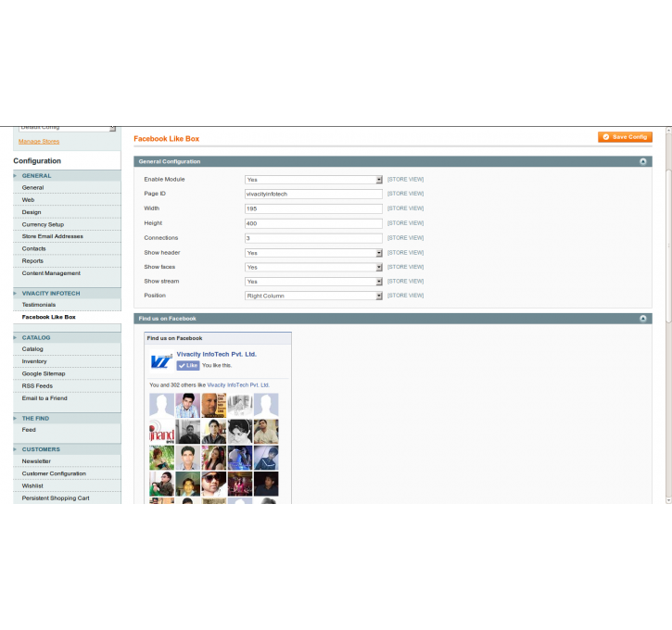Click the Save Config button
Image resolution: width=672 pixels, height=630 pixels.
[x=625, y=137]
